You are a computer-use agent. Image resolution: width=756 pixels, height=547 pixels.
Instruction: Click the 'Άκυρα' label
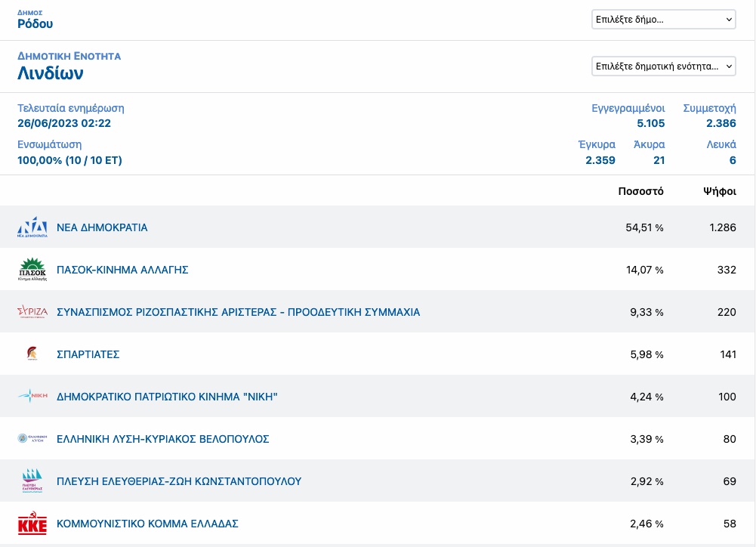pyautogui.click(x=649, y=144)
